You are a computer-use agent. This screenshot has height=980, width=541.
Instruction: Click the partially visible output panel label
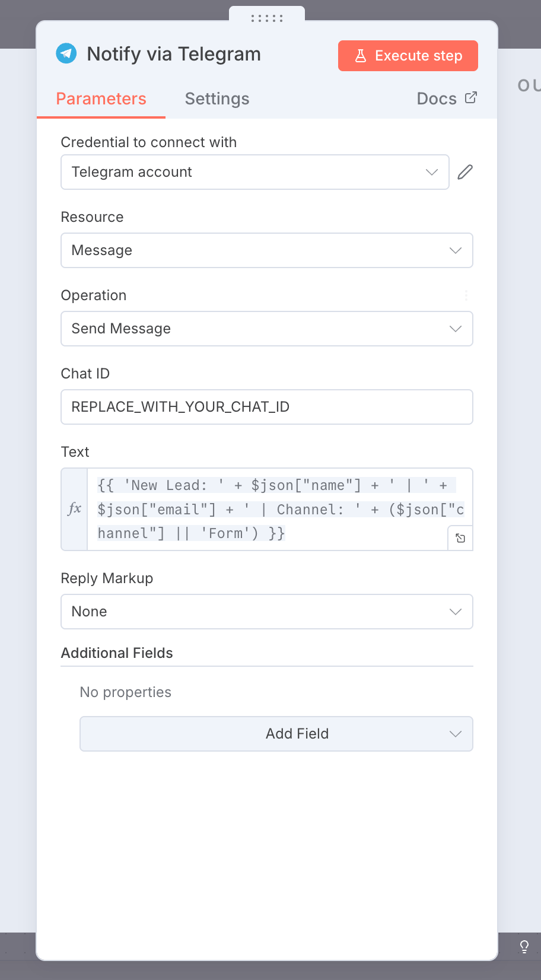click(529, 85)
